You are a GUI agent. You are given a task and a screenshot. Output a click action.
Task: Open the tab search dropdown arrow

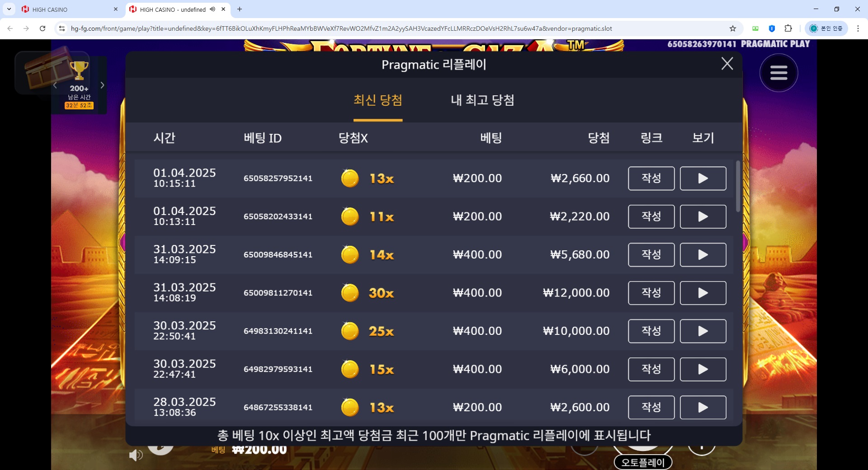pos(9,9)
